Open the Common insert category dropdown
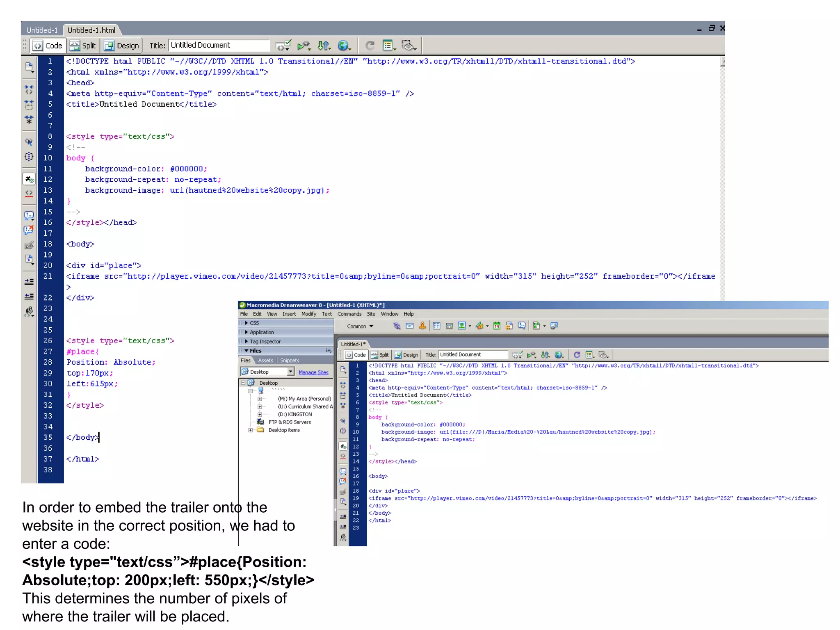The image size is (840, 630). coord(360,326)
